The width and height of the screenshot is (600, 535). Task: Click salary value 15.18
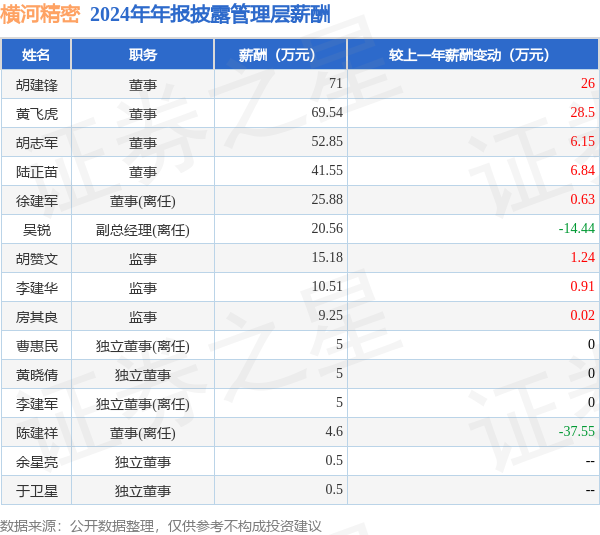[327, 257]
